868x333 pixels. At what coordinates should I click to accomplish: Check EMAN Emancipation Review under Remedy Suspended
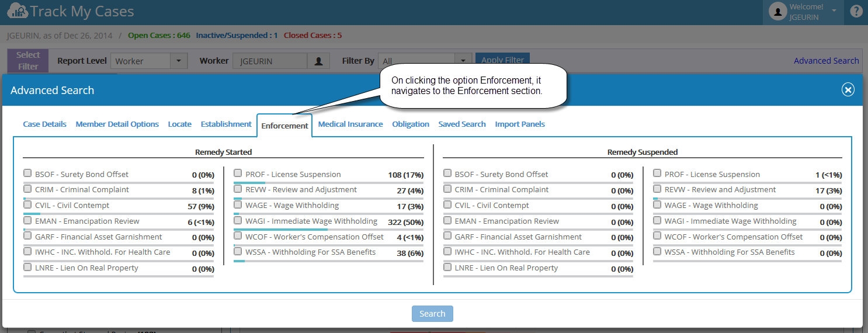(x=447, y=220)
